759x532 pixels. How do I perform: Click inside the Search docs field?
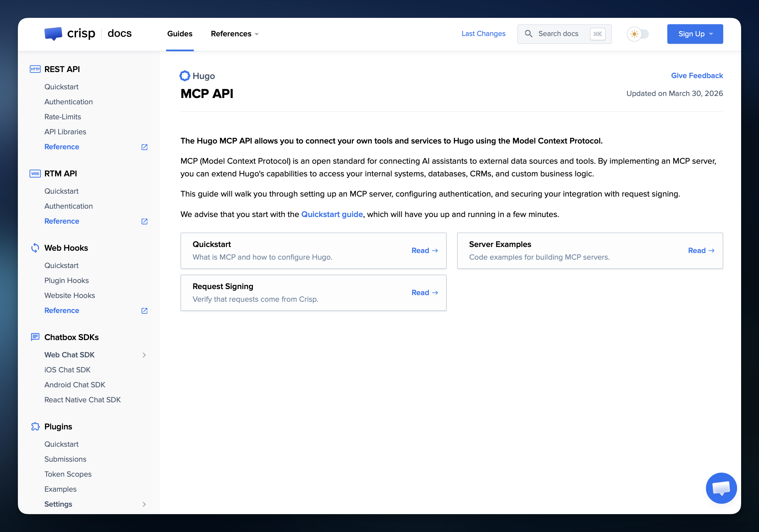(x=559, y=34)
